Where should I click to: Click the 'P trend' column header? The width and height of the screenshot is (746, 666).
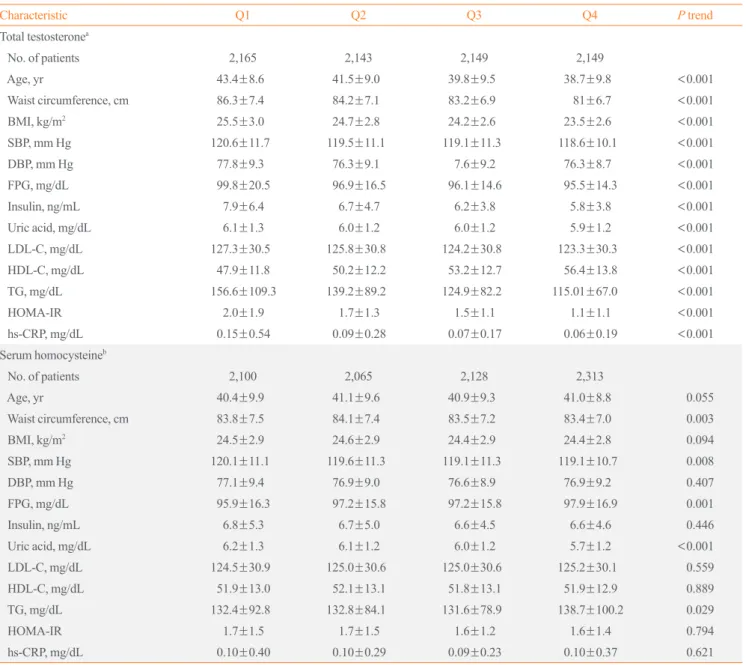click(x=695, y=15)
